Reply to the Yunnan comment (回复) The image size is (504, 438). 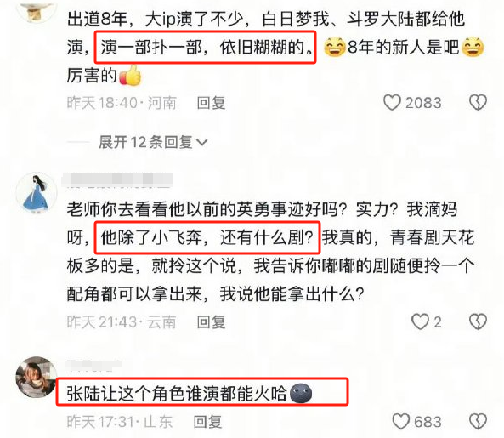point(211,321)
